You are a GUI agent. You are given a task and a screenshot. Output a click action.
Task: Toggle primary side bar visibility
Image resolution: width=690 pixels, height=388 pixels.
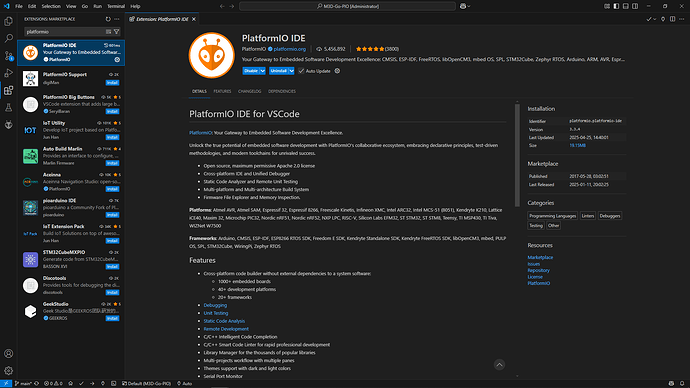(616, 6)
